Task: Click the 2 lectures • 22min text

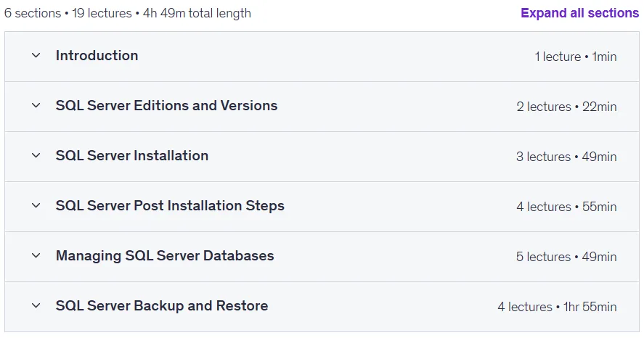Action: [566, 107]
